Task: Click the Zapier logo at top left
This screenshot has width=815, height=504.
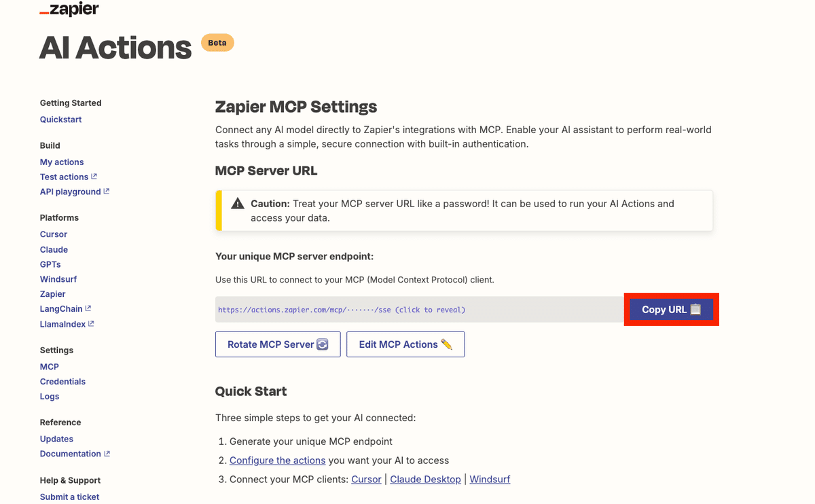Action: pyautogui.click(x=69, y=10)
